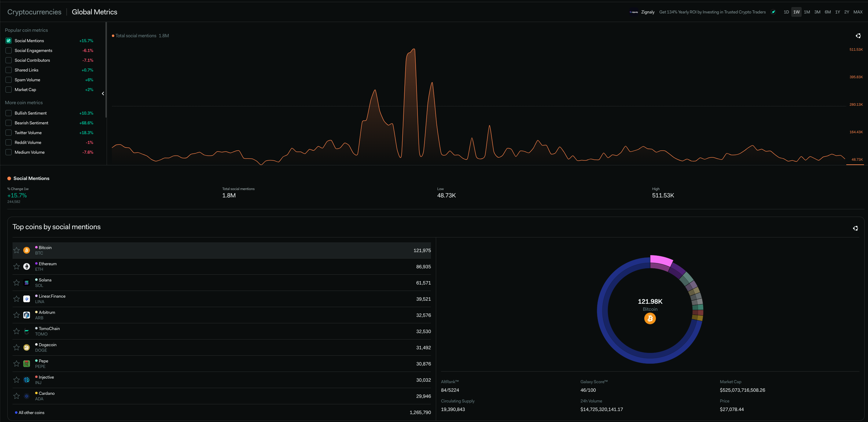Screen dimensions: 868x422
Task: Collapse the metrics sidebar with chevron
Action: click(103, 94)
